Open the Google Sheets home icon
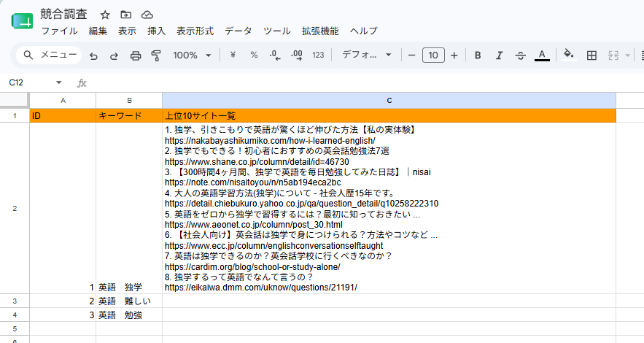This screenshot has width=644, height=343. [x=22, y=21]
